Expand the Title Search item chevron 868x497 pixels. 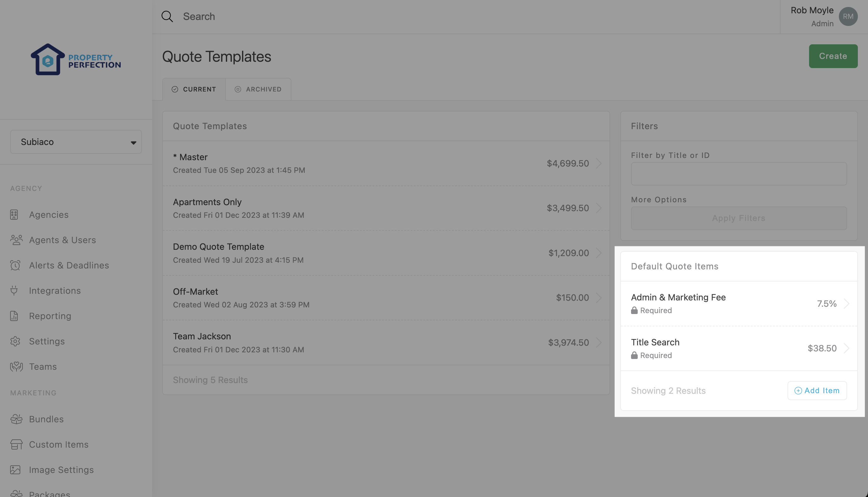pos(846,348)
